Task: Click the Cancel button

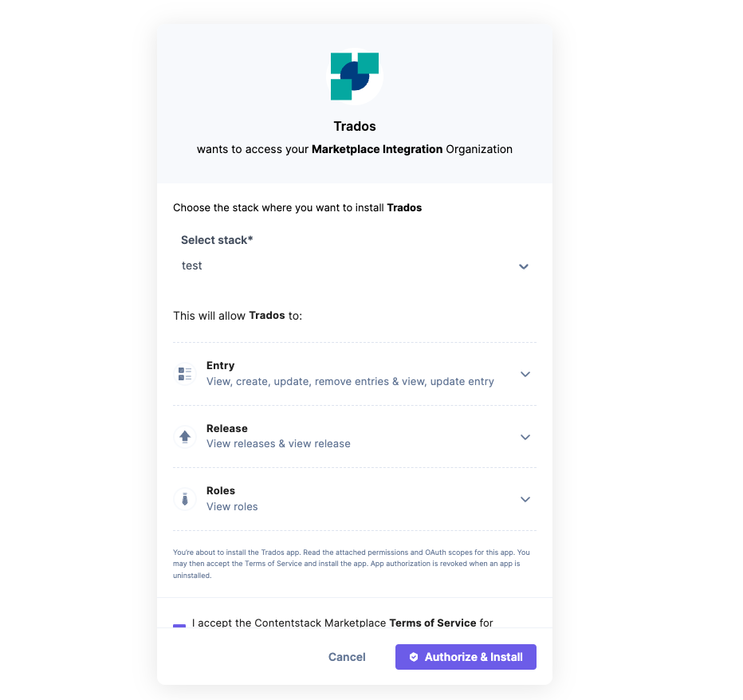Action: [347, 657]
